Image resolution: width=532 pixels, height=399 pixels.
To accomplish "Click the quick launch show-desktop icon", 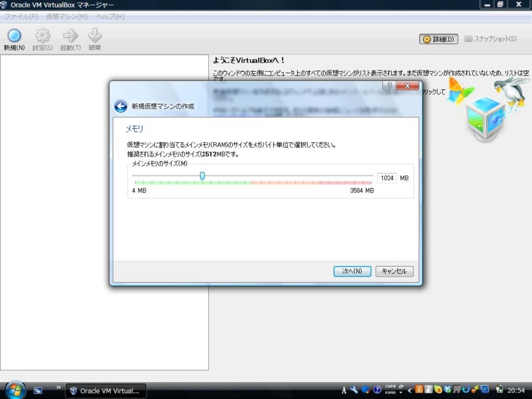I will tap(38, 390).
